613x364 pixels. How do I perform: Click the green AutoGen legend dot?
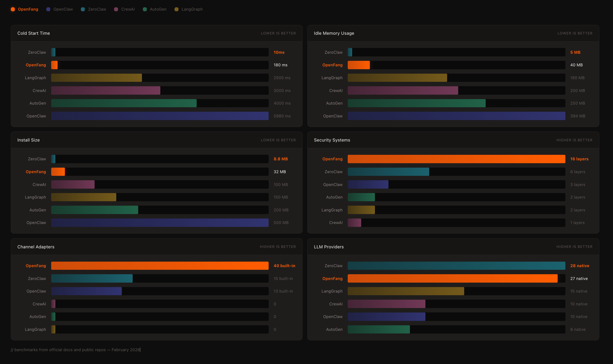[x=145, y=9]
